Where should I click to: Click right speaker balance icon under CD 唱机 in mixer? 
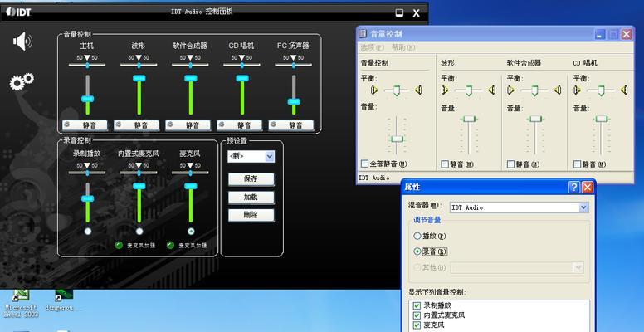coord(624,90)
